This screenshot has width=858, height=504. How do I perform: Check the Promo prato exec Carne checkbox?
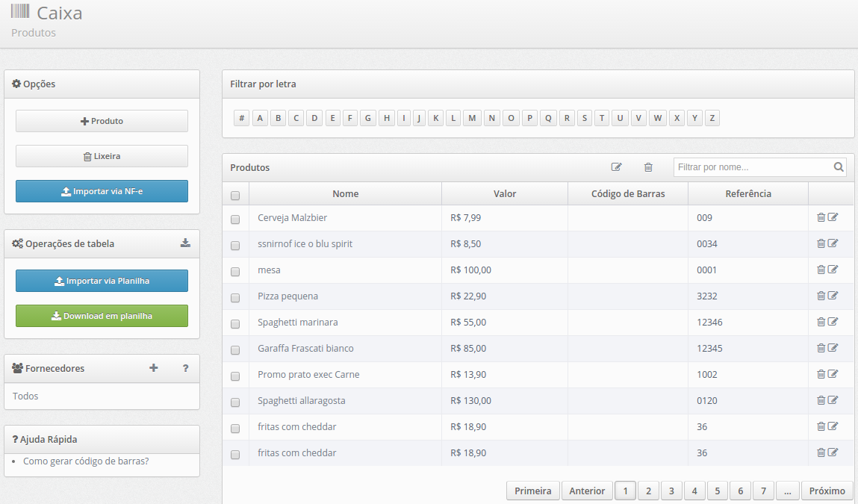point(235,376)
